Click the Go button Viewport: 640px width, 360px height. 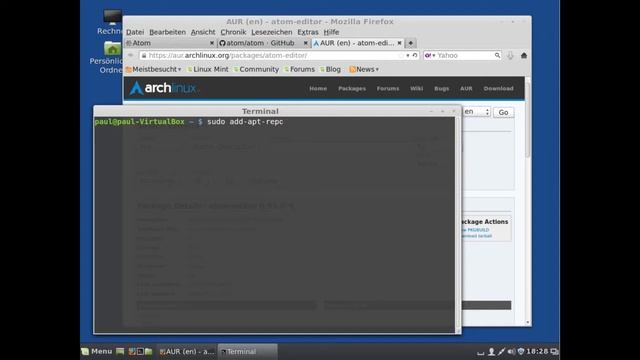tap(503, 112)
